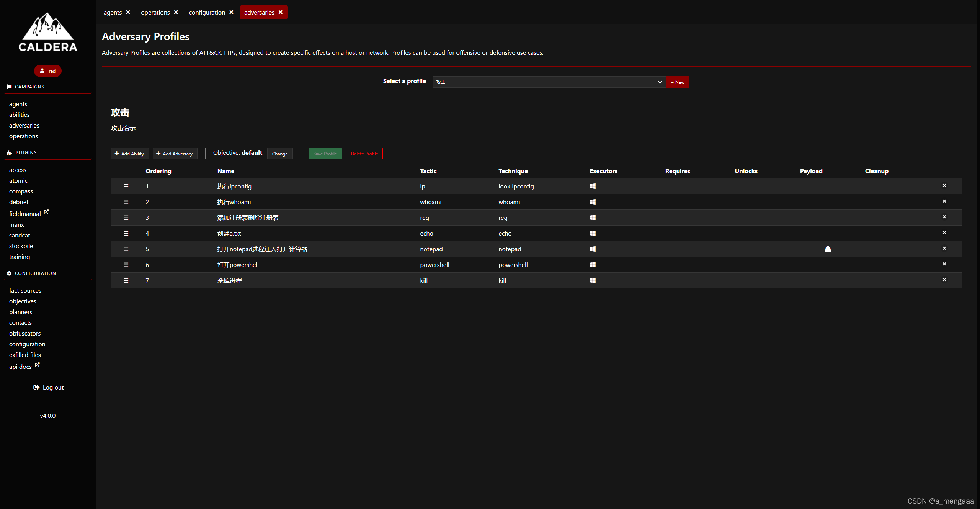Remove 执行ipconfig ability with its X

pyautogui.click(x=944, y=185)
